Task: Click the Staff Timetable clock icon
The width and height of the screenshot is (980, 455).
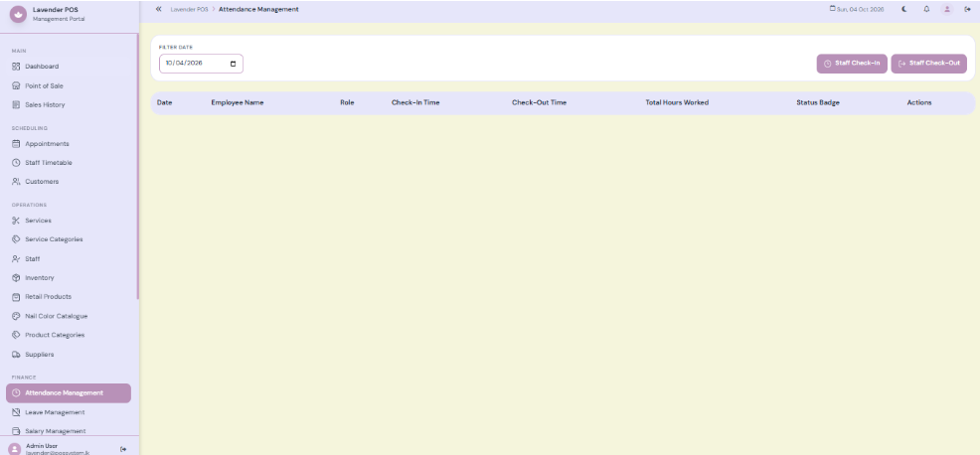Action: tap(16, 163)
